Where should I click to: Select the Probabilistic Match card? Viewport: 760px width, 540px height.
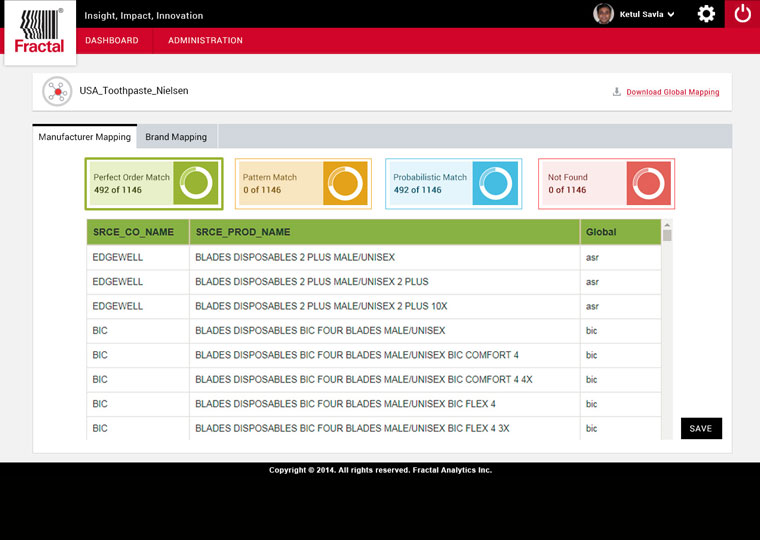(x=454, y=184)
